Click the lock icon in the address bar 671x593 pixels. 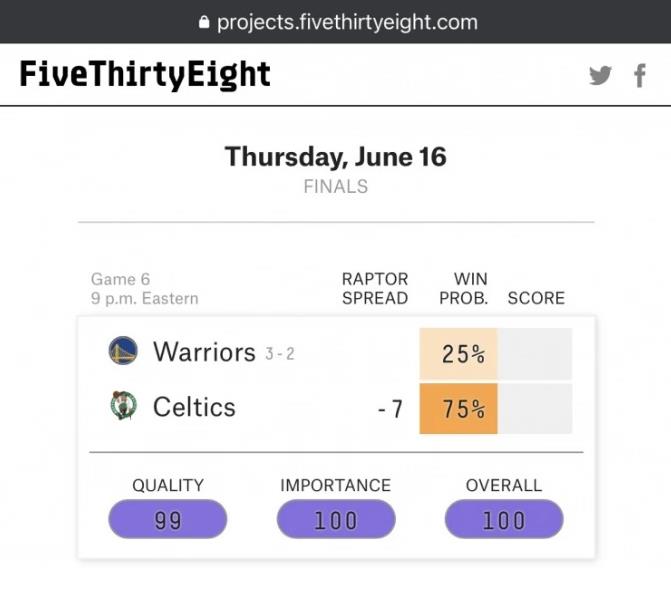click(204, 22)
